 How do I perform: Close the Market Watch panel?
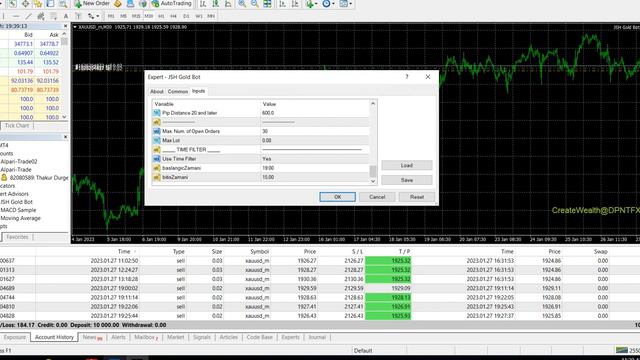65,26
